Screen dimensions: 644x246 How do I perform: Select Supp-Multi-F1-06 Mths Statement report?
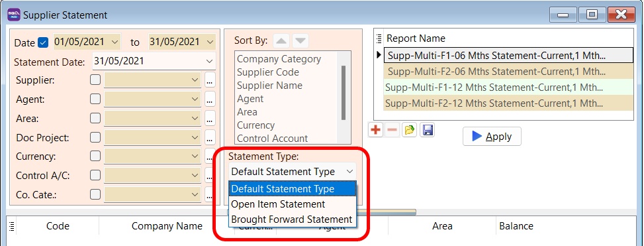pyautogui.click(x=508, y=55)
